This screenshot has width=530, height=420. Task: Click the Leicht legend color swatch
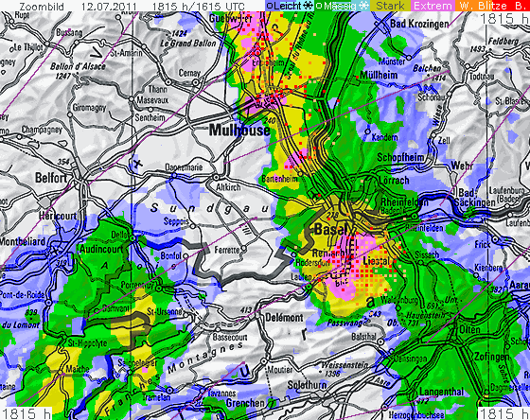coord(290,6)
